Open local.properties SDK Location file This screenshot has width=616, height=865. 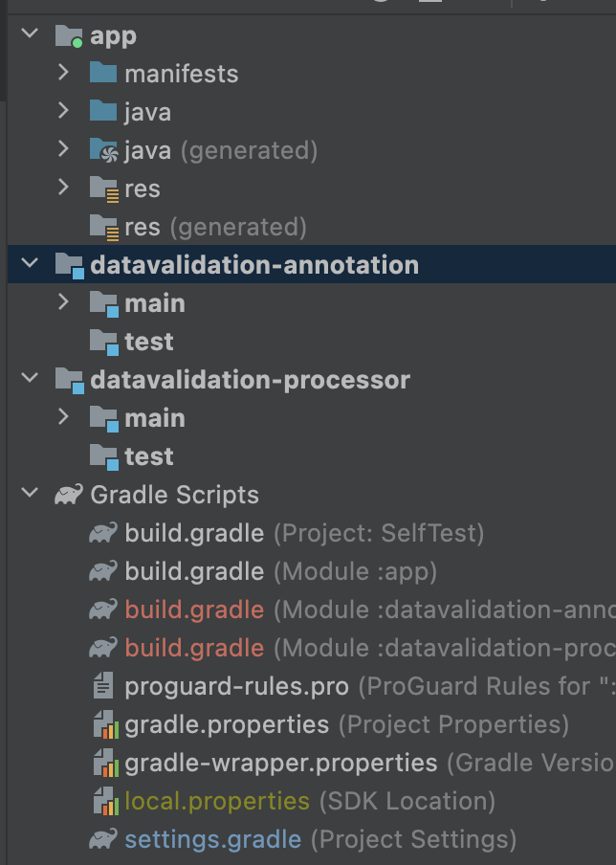click(x=217, y=801)
